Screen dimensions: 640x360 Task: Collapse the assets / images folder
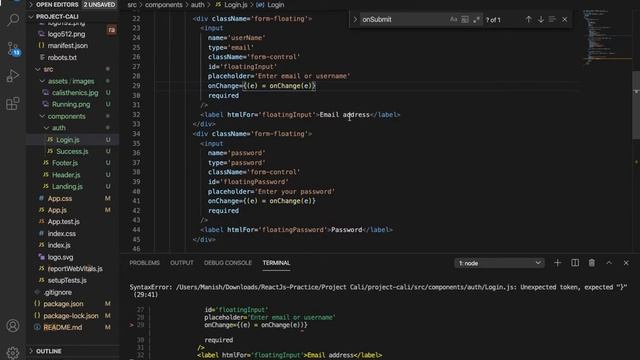tap(73, 81)
